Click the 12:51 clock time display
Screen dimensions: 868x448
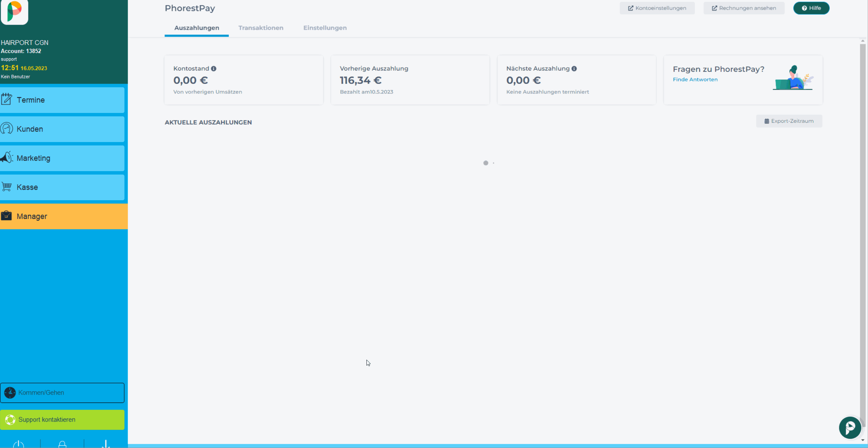[x=10, y=68]
